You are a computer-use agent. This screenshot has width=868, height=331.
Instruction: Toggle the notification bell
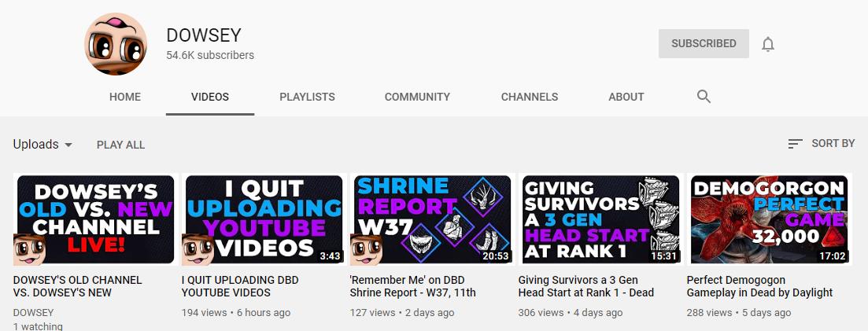pos(768,44)
